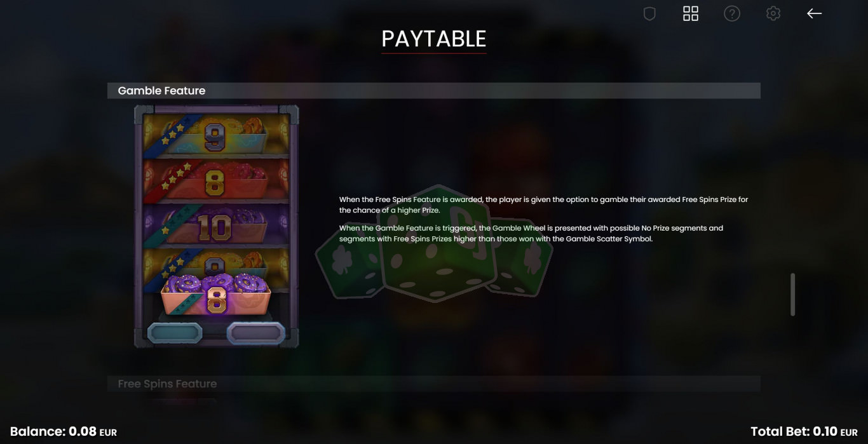Go back using the left arrow icon
Screen dimensions: 868x444
[x=815, y=13]
